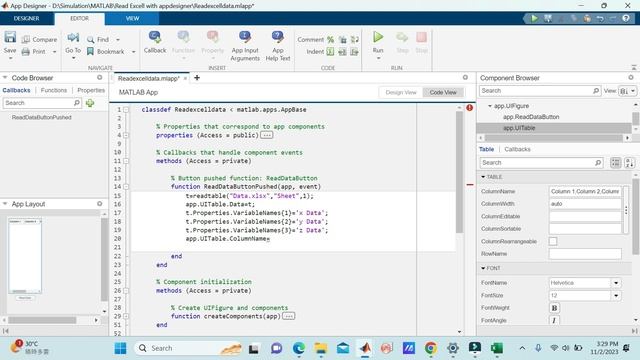Open the Component Browser View dropdown

pos(627,91)
